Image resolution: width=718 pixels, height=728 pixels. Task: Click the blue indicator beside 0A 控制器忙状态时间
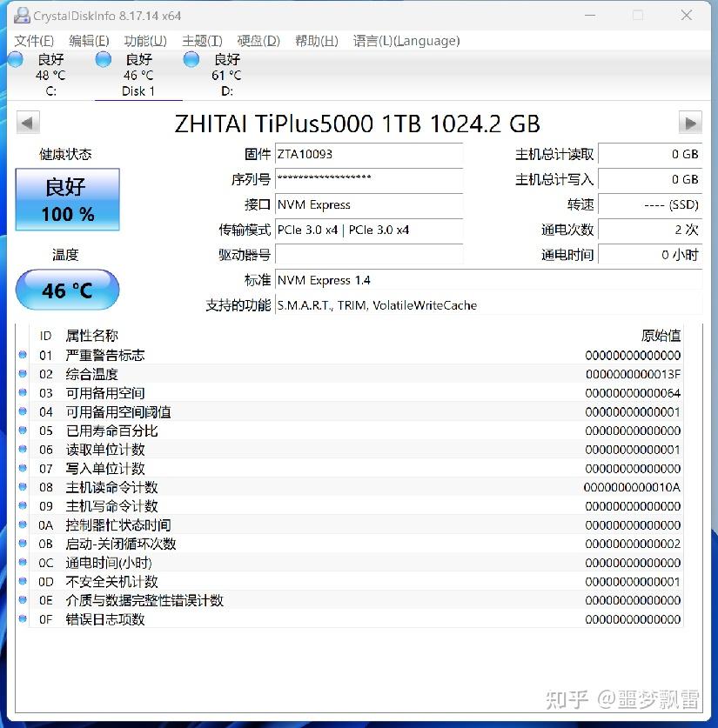22,525
